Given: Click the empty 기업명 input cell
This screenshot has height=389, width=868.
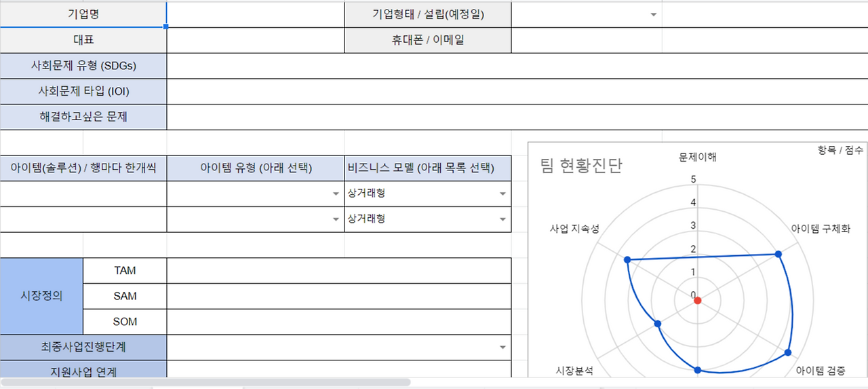Looking at the screenshot, I should click(x=256, y=14).
